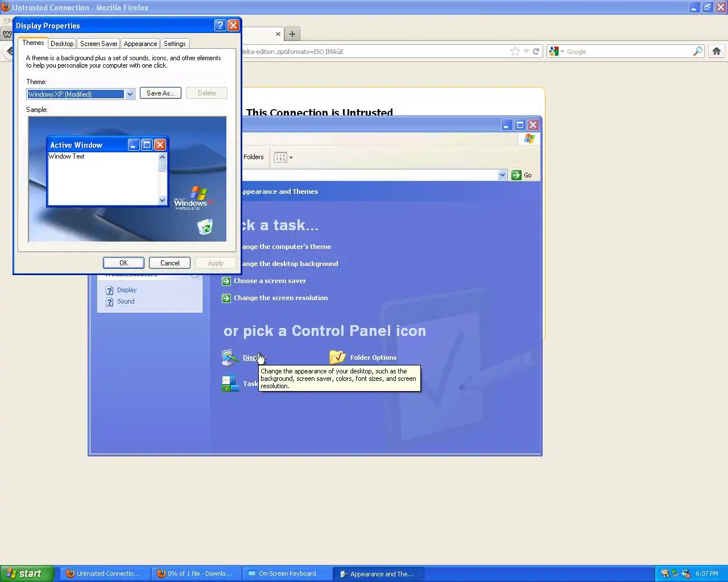Click the Display troubleshooter help icon

(x=110, y=290)
